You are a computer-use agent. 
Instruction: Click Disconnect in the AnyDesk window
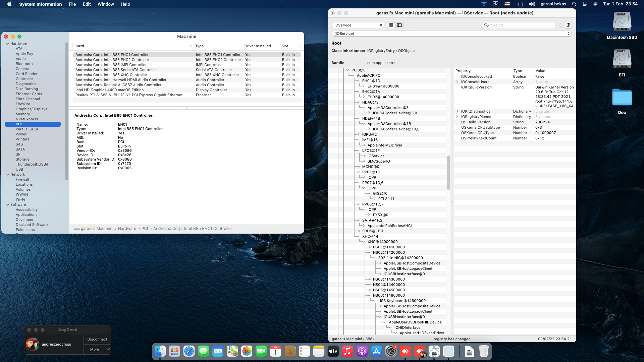point(97,339)
